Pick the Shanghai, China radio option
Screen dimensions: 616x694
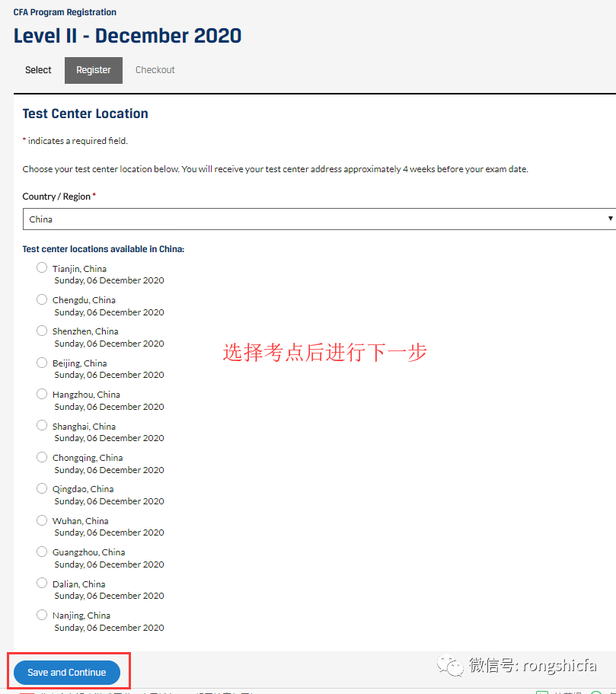pos(42,425)
